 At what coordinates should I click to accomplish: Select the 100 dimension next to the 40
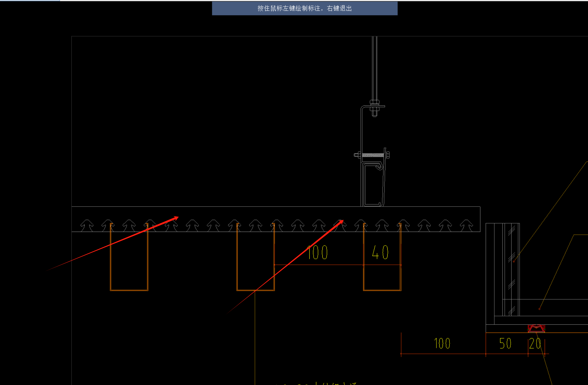[317, 252]
